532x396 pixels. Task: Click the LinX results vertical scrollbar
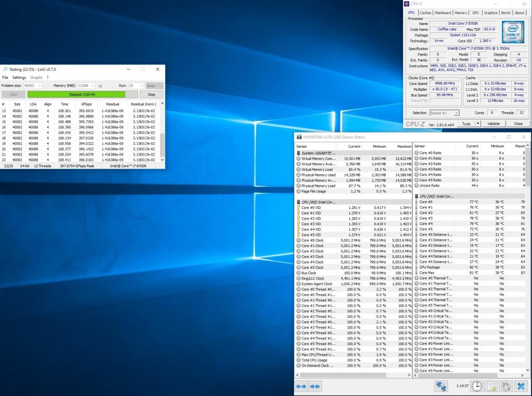162,132
